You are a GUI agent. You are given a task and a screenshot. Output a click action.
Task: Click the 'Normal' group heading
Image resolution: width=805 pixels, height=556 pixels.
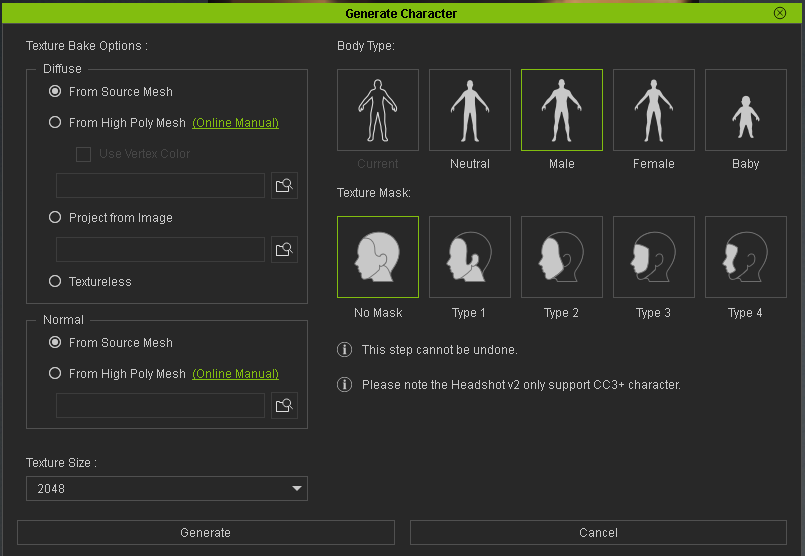coord(63,320)
